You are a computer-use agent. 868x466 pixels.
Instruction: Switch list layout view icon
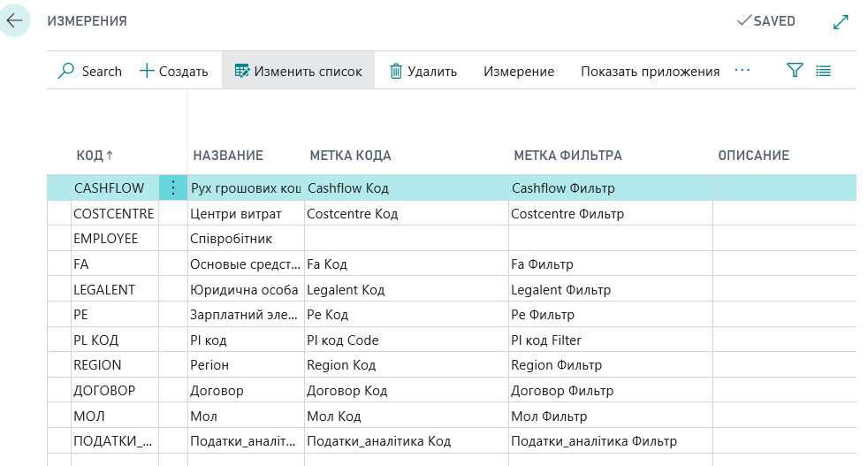(x=824, y=71)
